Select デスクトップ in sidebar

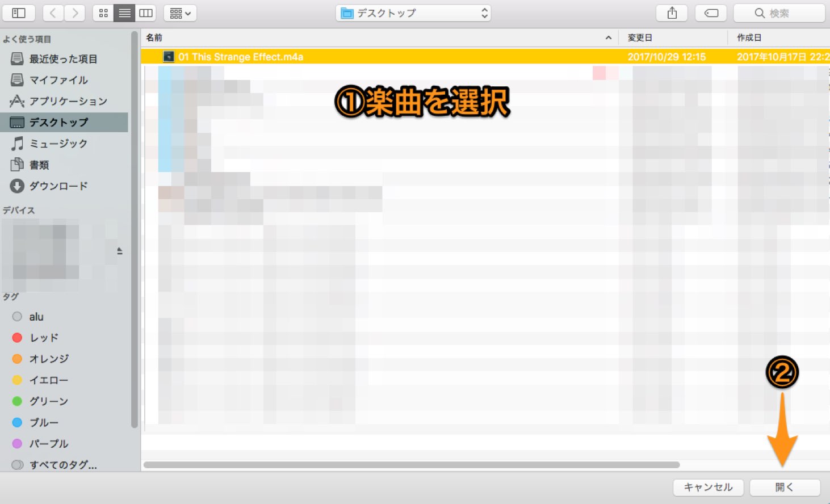coord(64,122)
